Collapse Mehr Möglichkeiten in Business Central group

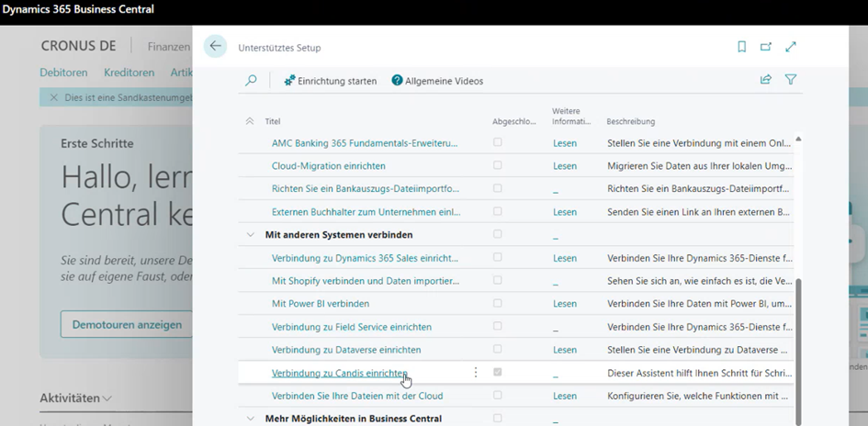(x=251, y=419)
